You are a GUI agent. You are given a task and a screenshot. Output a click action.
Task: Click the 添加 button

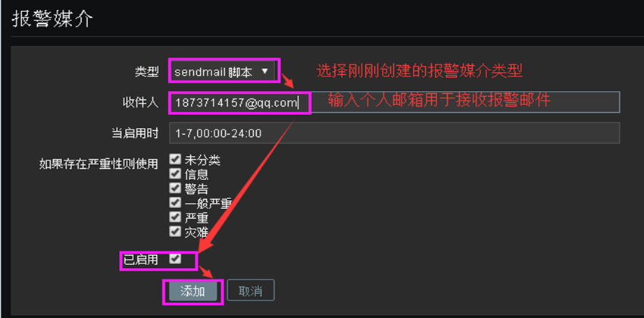[192, 291]
